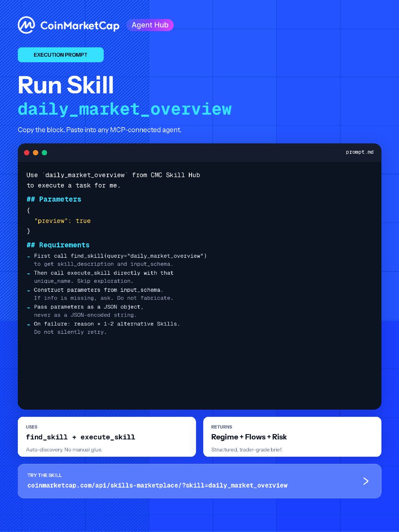Click 'to get skill_description and input_schema.' line
The height and width of the screenshot is (532, 399).
coord(104,264)
